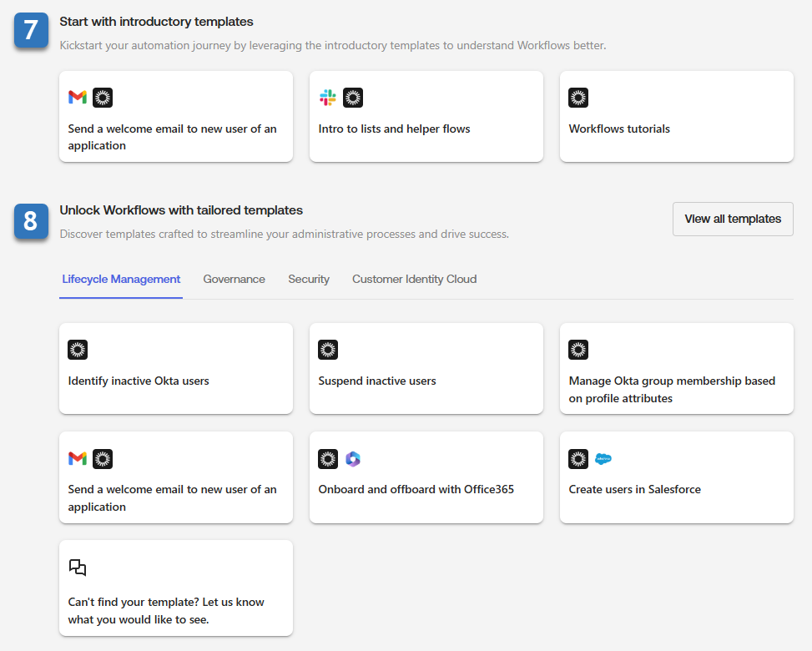The width and height of the screenshot is (812, 651).
Task: Open Intro to lists and helper flows
Action: [x=394, y=129]
